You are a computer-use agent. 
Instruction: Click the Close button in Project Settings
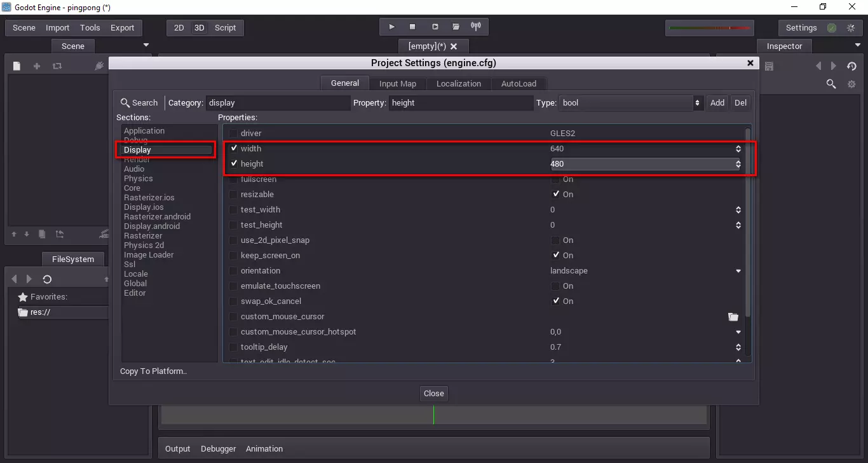point(434,394)
